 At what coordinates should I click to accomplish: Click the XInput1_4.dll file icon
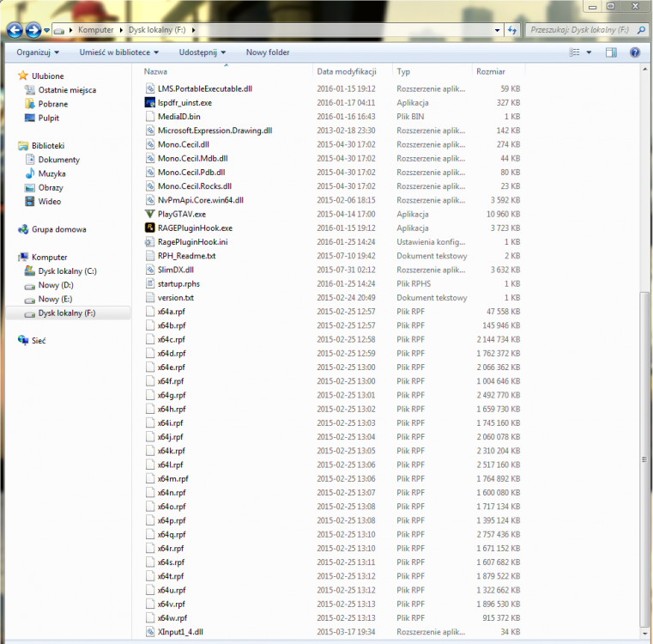point(150,632)
